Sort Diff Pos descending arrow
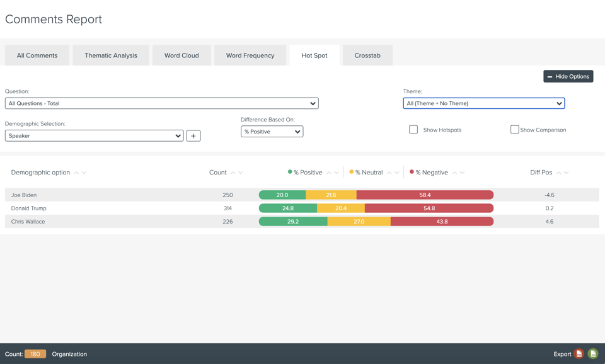The height and width of the screenshot is (364, 605). (567, 173)
